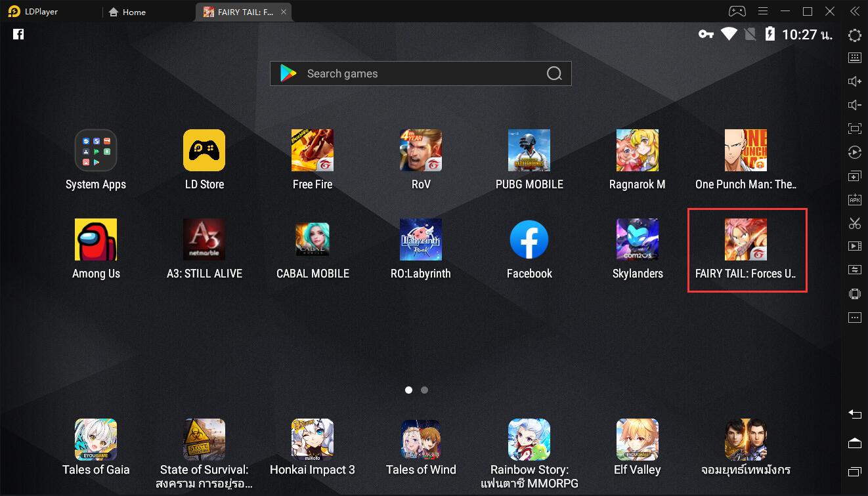Open keyboard mapping tool
The width and height of the screenshot is (868, 496).
coord(854,58)
